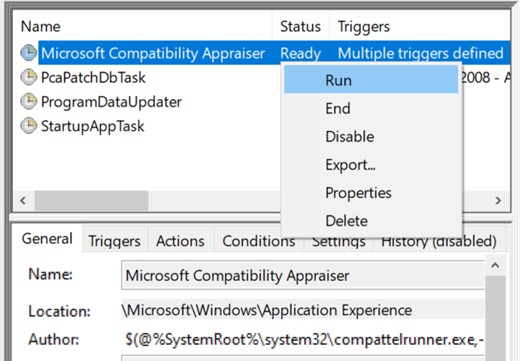The height and width of the screenshot is (361, 520).
Task: Sort tasks by the Status column header
Action: (x=301, y=26)
